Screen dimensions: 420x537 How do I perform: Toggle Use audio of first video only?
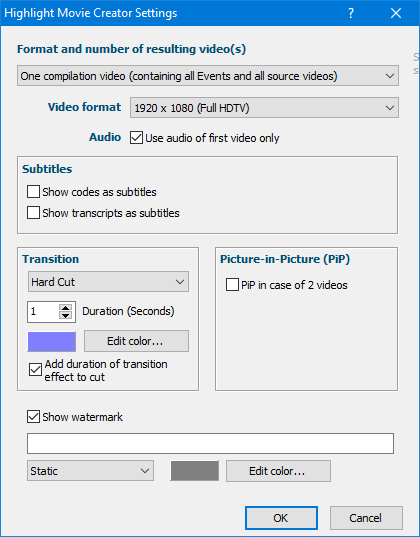coord(136,138)
